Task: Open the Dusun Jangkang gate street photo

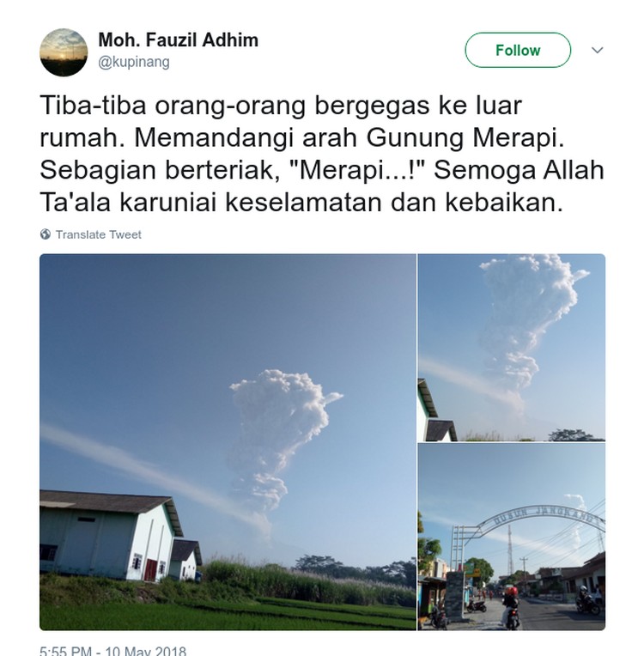Action: pyautogui.click(x=512, y=537)
